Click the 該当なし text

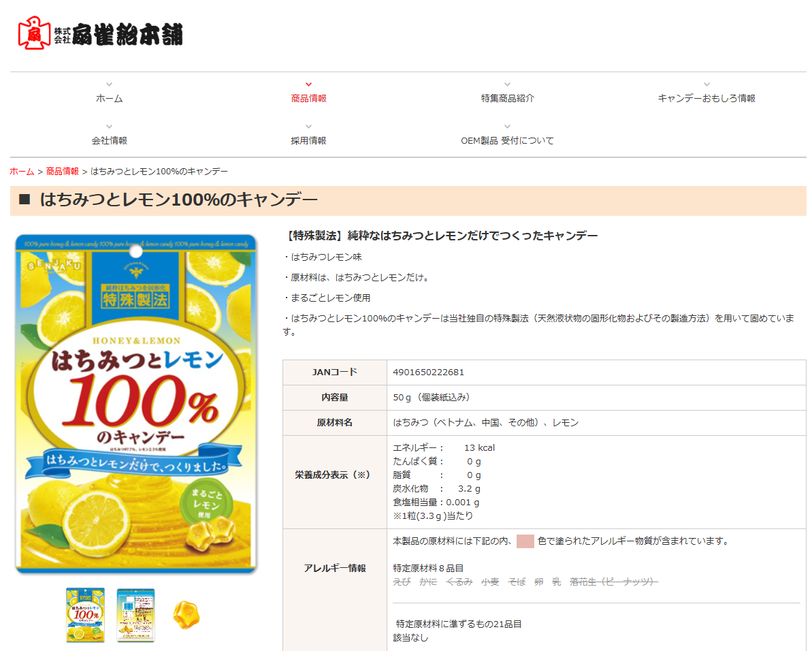click(x=410, y=638)
